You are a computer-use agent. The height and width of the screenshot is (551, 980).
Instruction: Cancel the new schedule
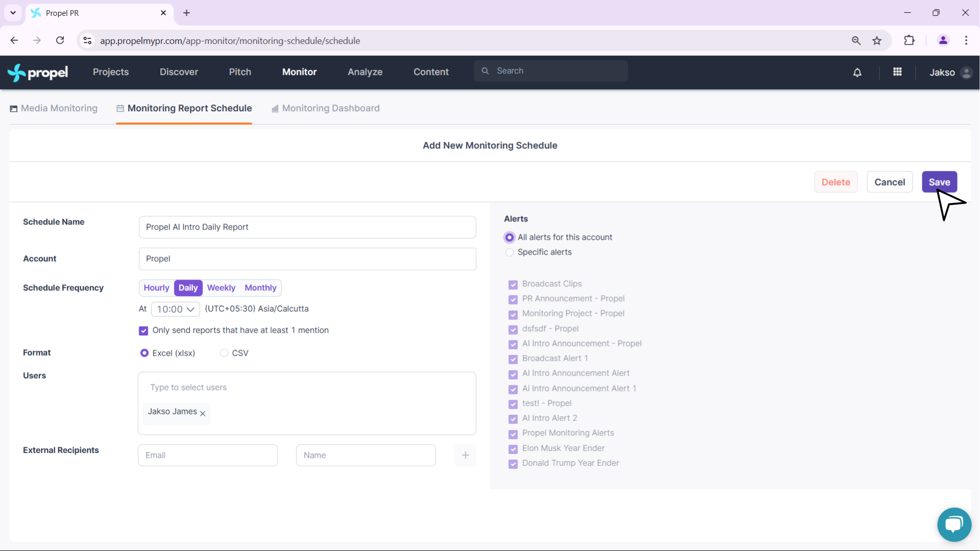(890, 182)
